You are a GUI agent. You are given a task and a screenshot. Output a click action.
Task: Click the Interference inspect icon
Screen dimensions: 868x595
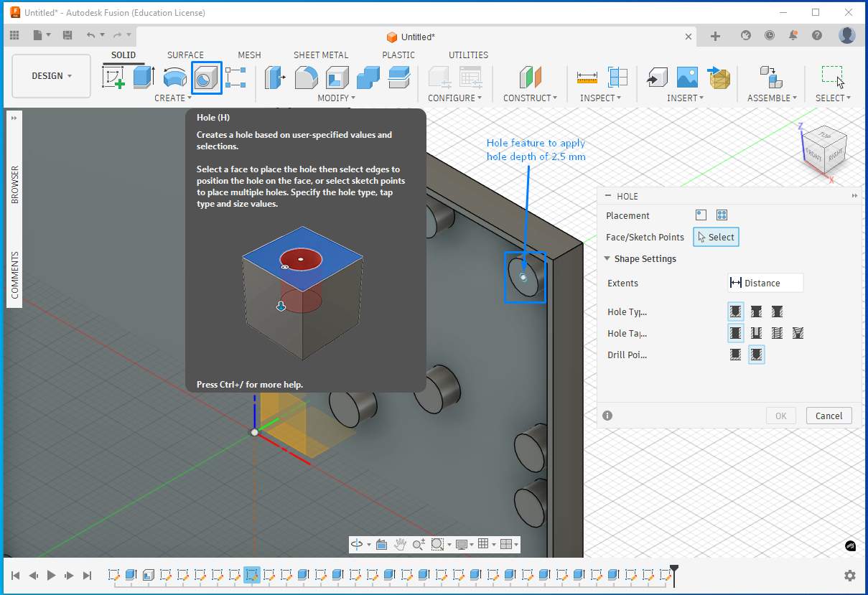point(617,78)
